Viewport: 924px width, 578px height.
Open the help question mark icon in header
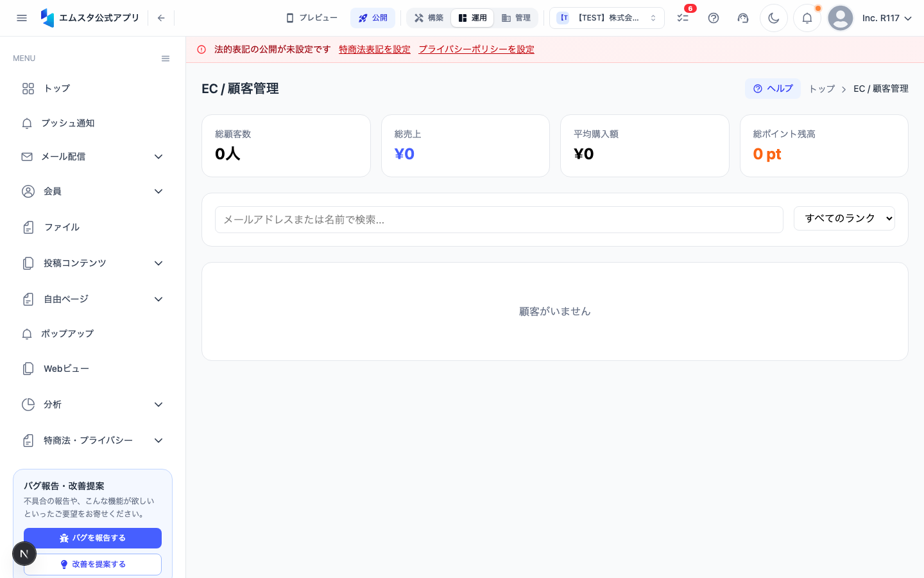[714, 18]
